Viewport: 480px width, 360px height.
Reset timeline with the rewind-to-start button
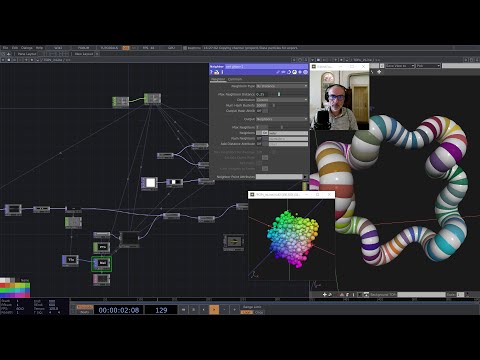coord(183,310)
